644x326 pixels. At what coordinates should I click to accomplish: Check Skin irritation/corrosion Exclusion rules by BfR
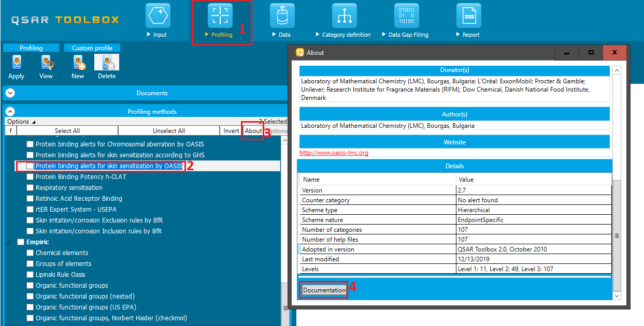31,220
